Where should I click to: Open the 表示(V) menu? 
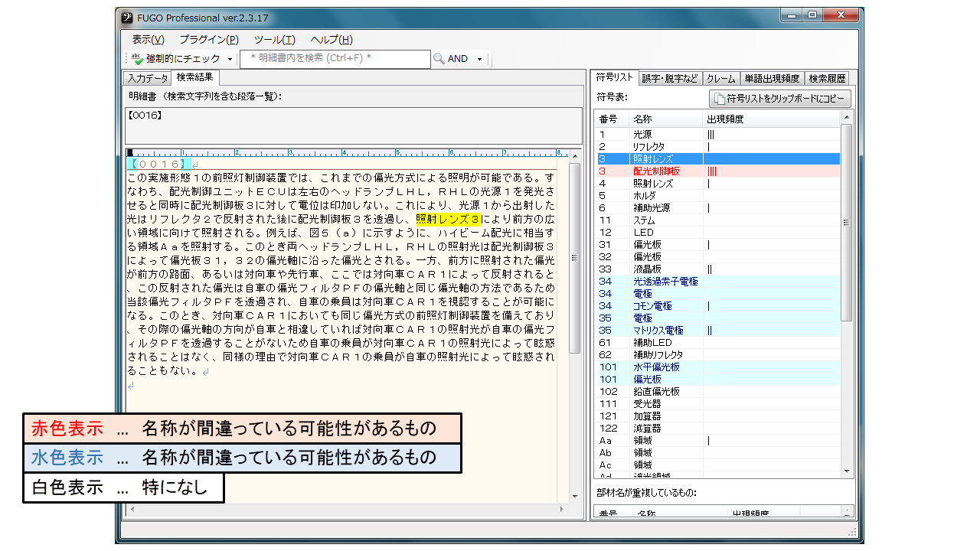point(148,40)
